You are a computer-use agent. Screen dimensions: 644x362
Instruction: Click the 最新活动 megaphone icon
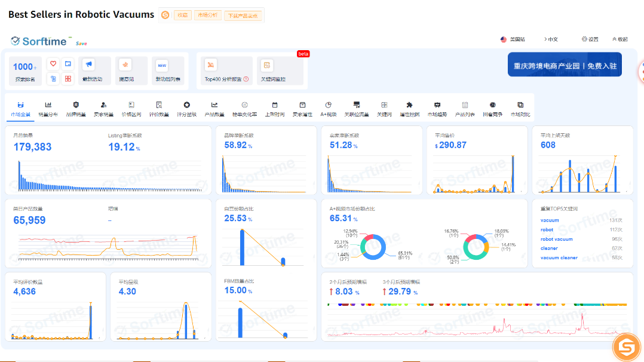click(88, 65)
